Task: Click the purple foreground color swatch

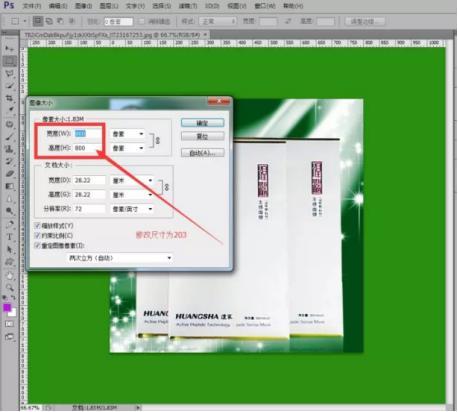Action: tap(7, 307)
